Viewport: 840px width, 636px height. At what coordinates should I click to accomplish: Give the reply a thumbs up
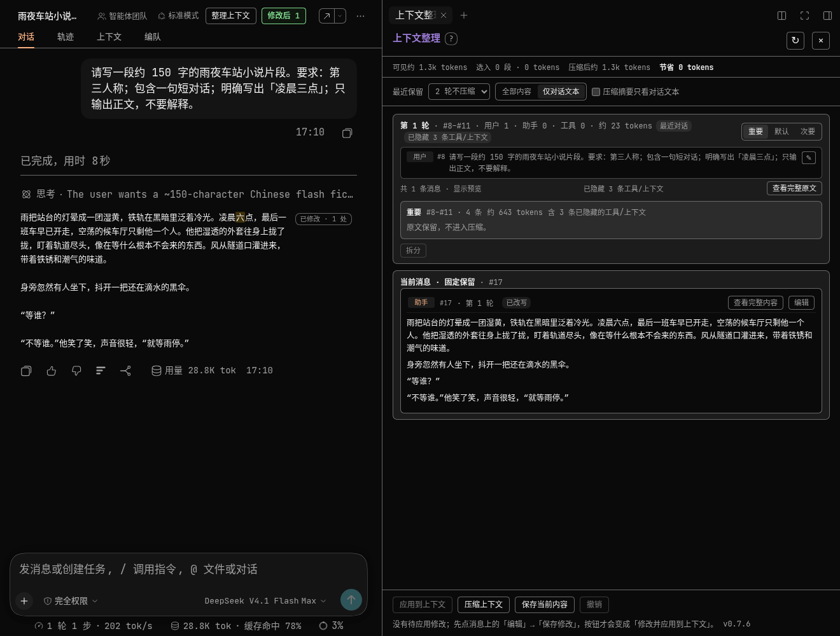point(52,371)
